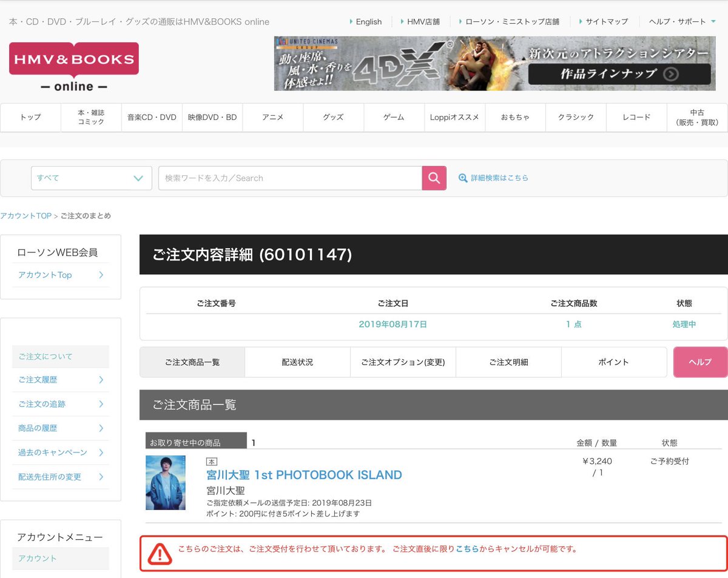Click the 1 点 item count
The image size is (728, 578).
click(x=573, y=324)
